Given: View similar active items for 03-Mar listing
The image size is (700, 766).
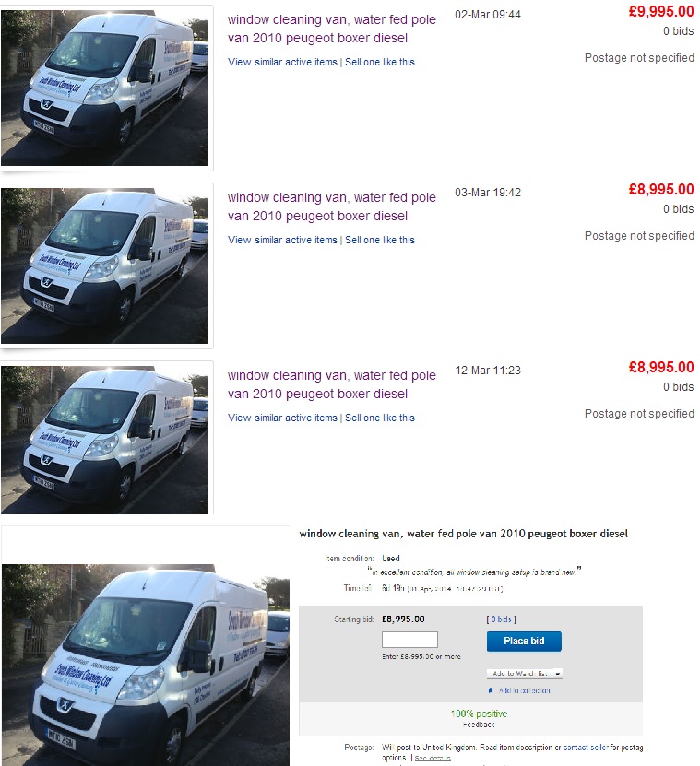Looking at the screenshot, I should point(282,240).
